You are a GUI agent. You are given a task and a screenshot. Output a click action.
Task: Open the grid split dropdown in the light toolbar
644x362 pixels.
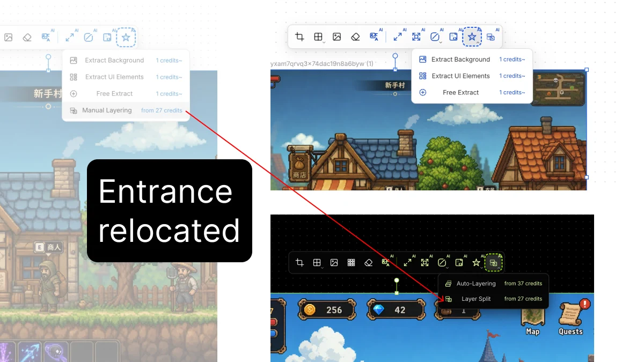318,37
